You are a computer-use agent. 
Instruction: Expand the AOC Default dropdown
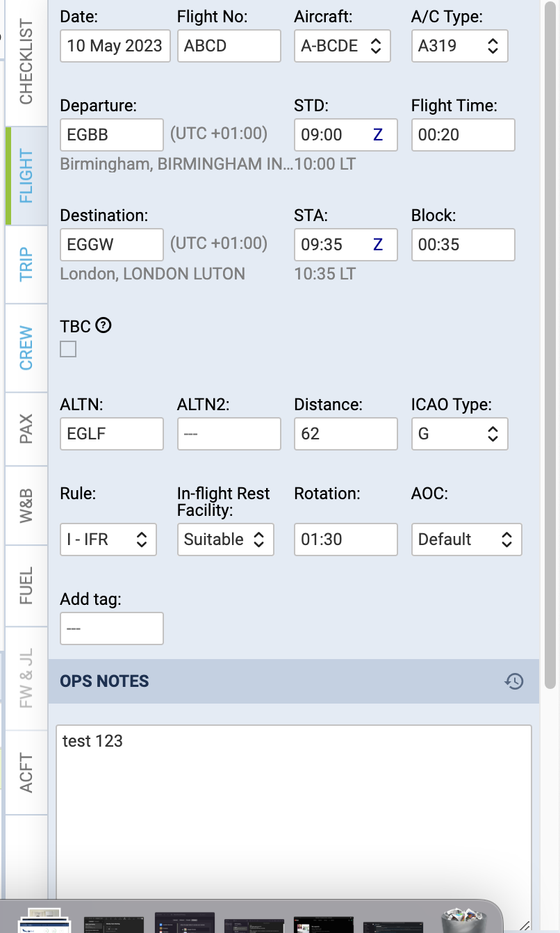tap(466, 539)
